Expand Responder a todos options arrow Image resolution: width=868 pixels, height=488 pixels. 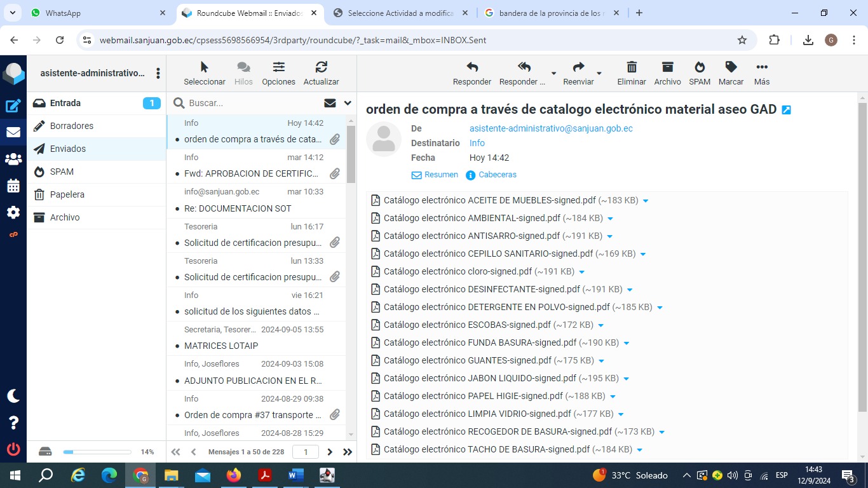553,73
